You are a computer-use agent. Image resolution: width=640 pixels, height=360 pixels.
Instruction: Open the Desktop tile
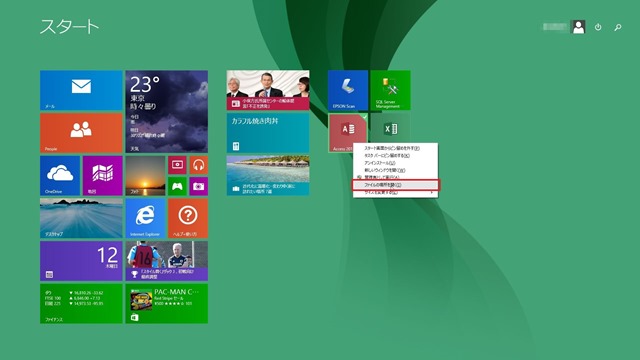pos(81,218)
